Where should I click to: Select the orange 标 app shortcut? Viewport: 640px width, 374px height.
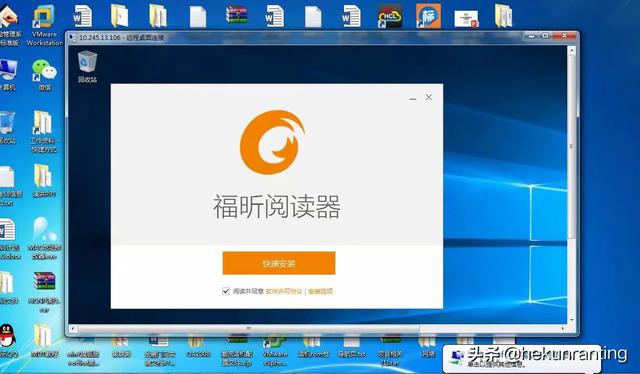[x=428, y=16]
